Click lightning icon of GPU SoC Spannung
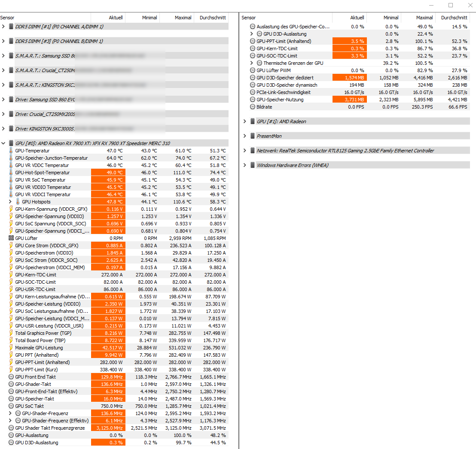 (x=11, y=223)
